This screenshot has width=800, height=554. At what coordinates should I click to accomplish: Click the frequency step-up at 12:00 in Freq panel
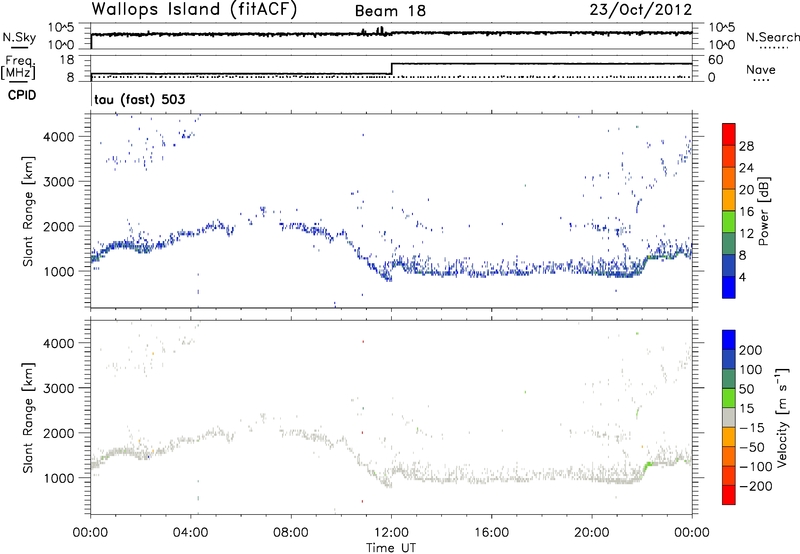click(x=391, y=69)
